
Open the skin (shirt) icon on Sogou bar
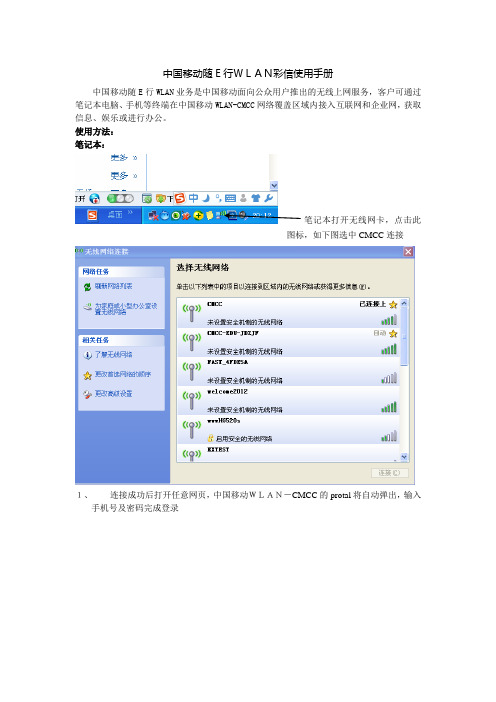pos(256,198)
